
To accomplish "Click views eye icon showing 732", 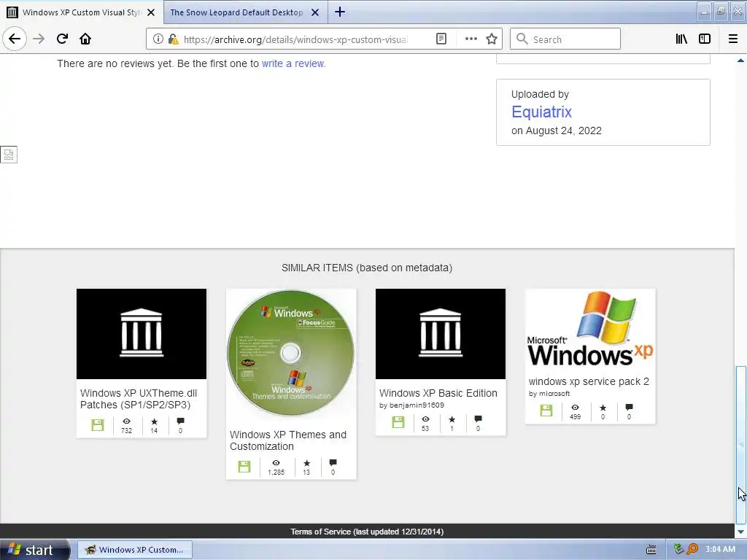I will (x=126, y=421).
